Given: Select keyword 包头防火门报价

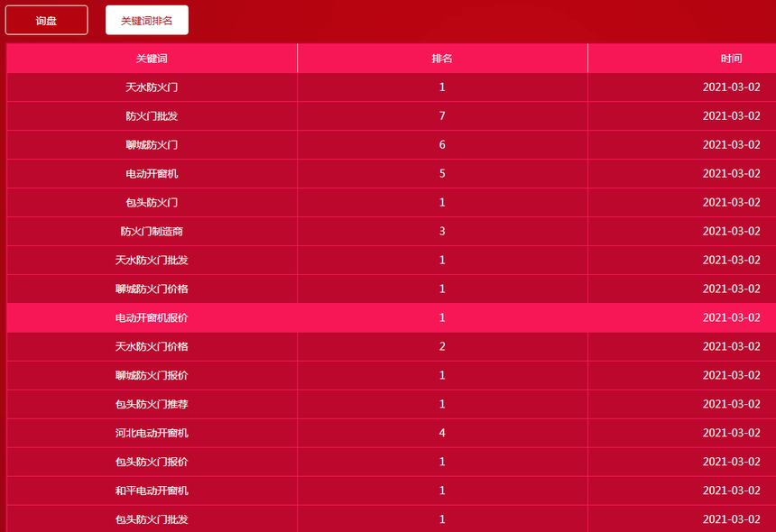Looking at the screenshot, I should 152,462.
